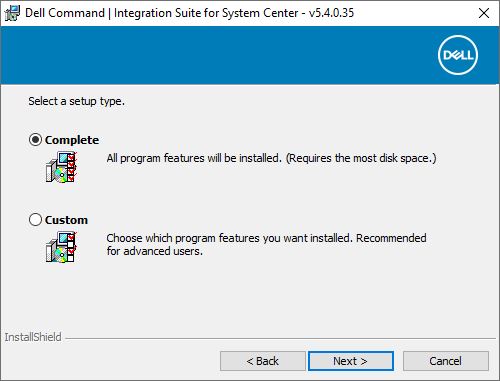500x381 pixels.
Task: Close the installer window with X
Action: [x=484, y=13]
